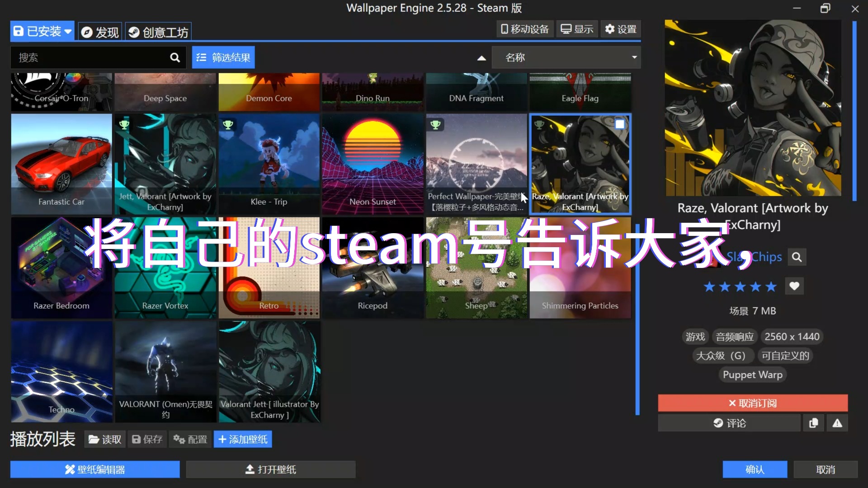Screen dimensions: 868x488
Task: Click 添加壁纸 button
Action: 243,439
